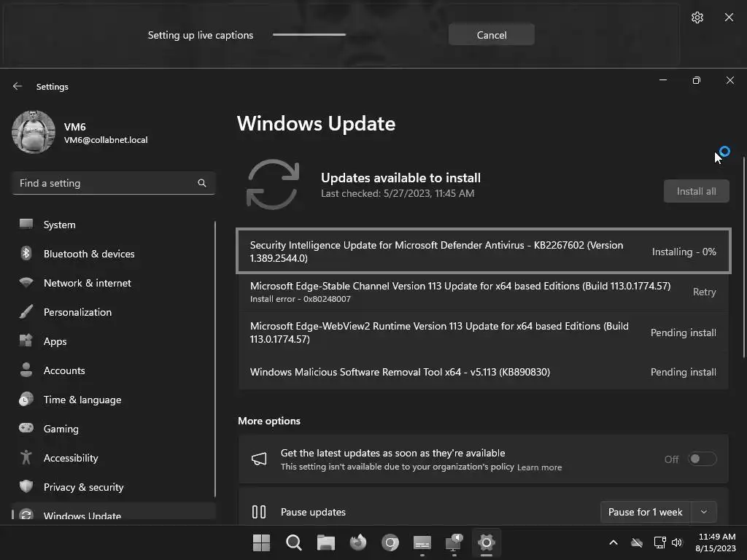Launch Firefox from taskbar
The image size is (747, 560).
[357, 542]
